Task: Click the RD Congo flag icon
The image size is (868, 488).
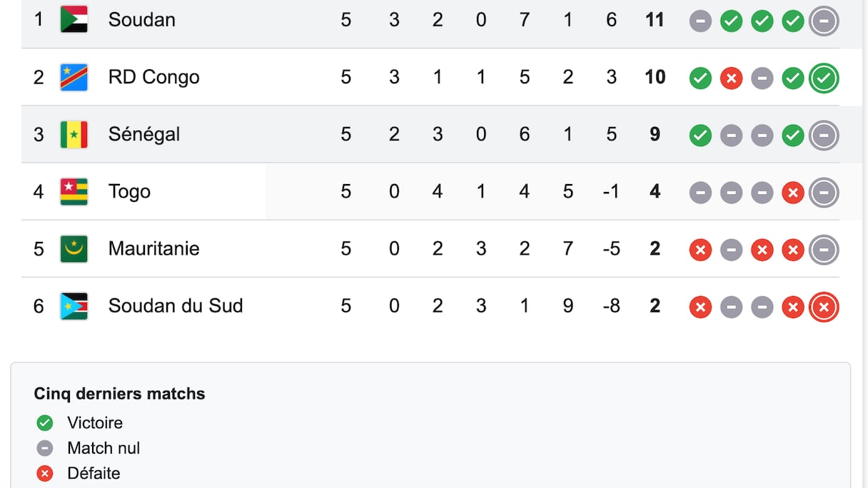Action: [x=74, y=77]
